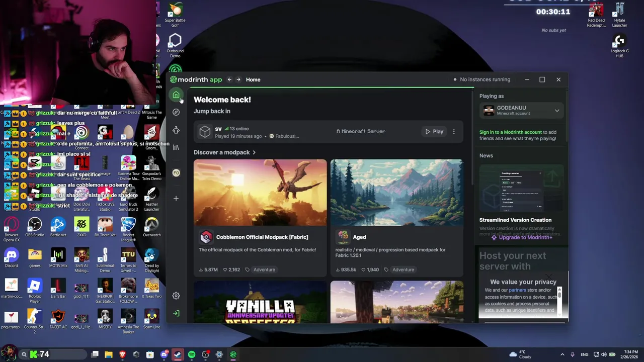Open Modrinth settings gear icon
Image resolution: width=644 pixels, height=362 pixels.
tap(176, 296)
